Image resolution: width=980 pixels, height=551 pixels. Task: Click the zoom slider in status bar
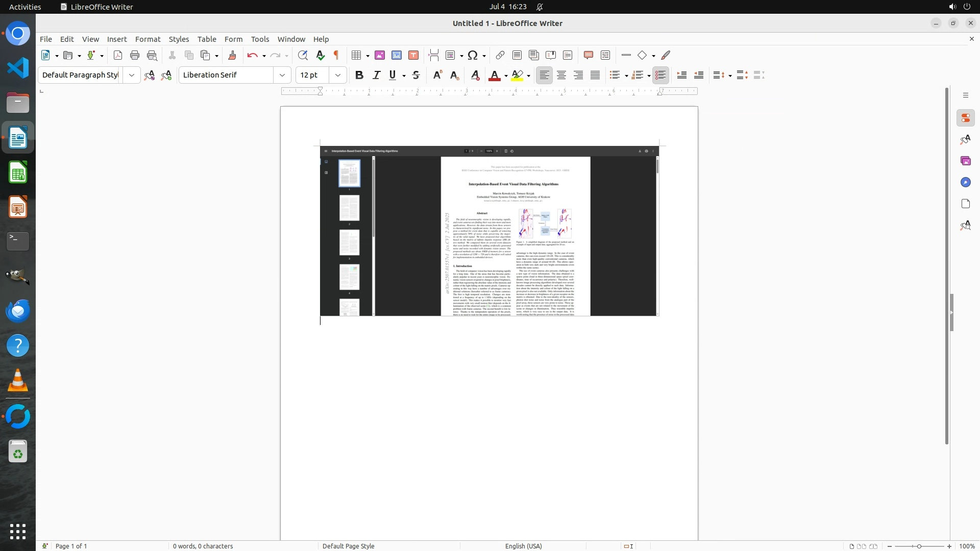click(919, 546)
